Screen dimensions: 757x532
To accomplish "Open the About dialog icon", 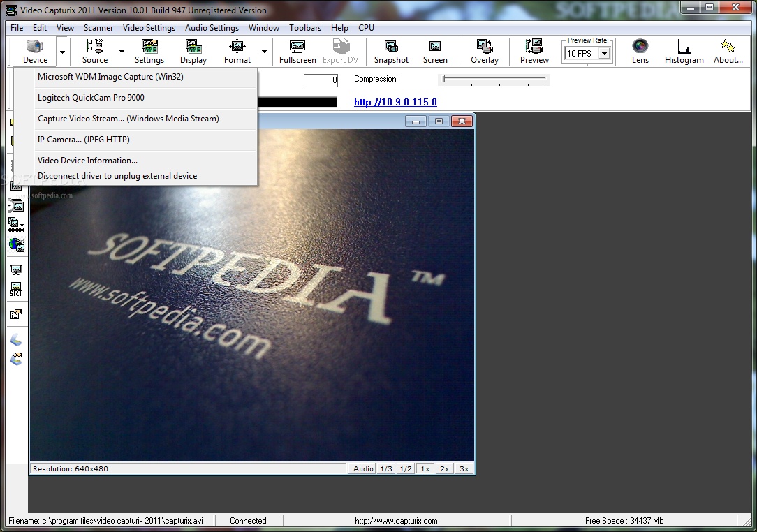I will [x=728, y=52].
